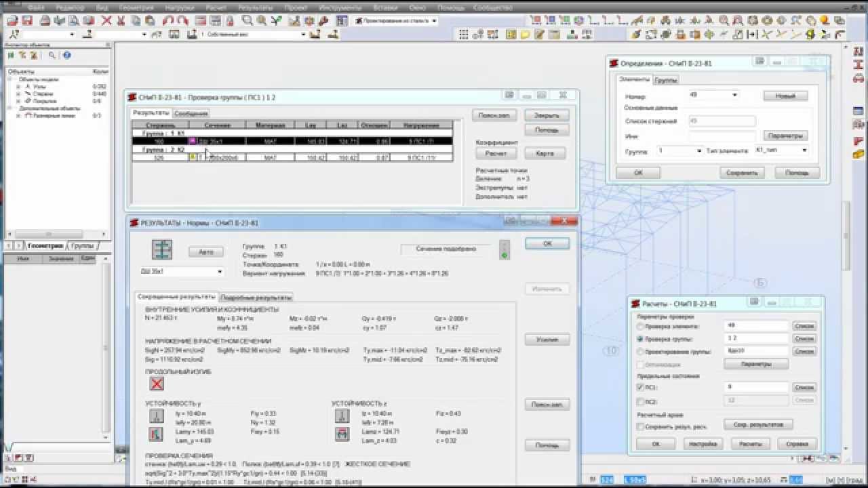Click the Новый button in Определения dialog
This screenshot has width=868, height=488.
coord(785,96)
